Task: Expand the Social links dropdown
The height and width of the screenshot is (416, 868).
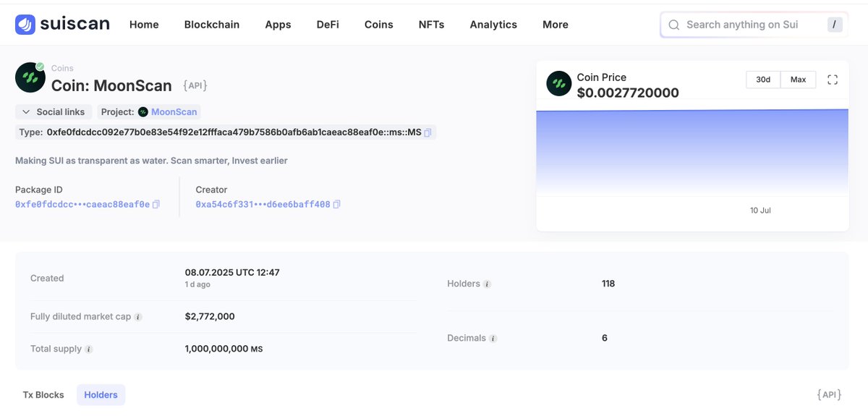Action: [x=54, y=112]
